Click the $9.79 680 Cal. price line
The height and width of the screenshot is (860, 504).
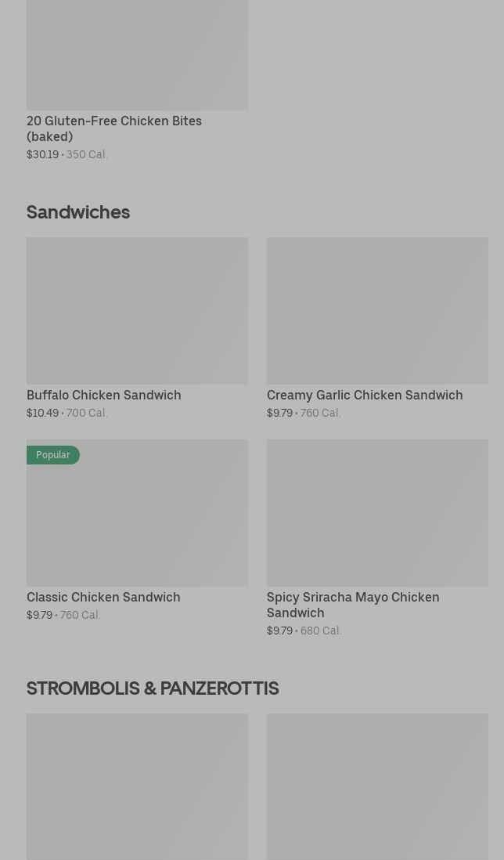pyautogui.click(x=304, y=631)
